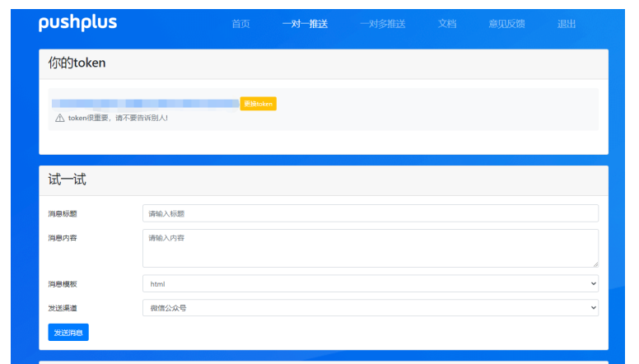639x364 pixels.
Task: Click the 你的token panel heading
Action: point(77,63)
